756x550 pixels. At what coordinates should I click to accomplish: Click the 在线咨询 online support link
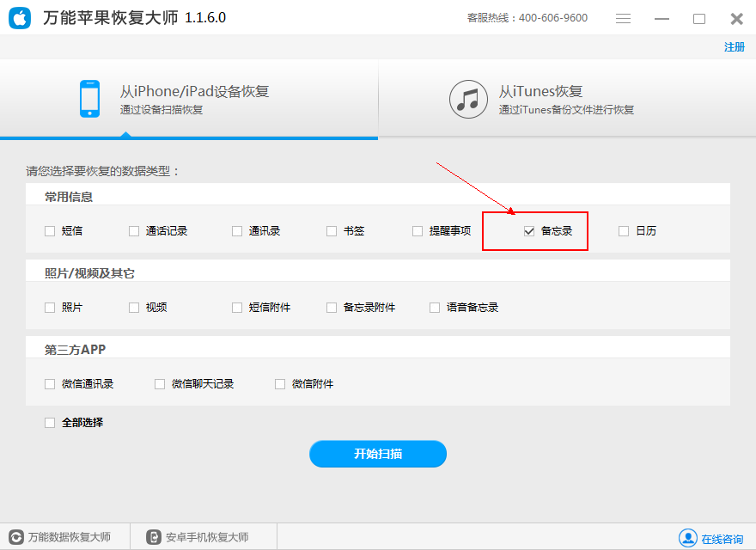pyautogui.click(x=722, y=539)
